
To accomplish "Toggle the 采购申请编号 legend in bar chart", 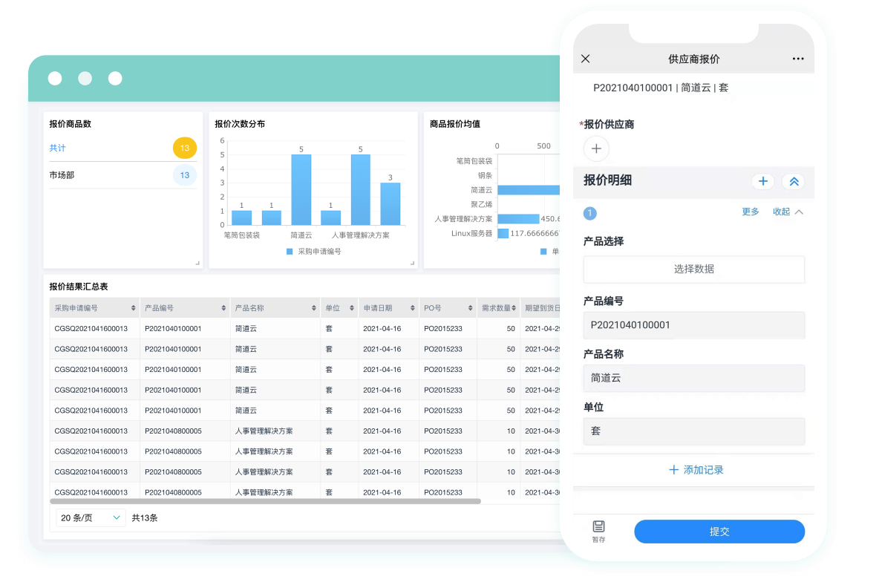I will (x=313, y=252).
